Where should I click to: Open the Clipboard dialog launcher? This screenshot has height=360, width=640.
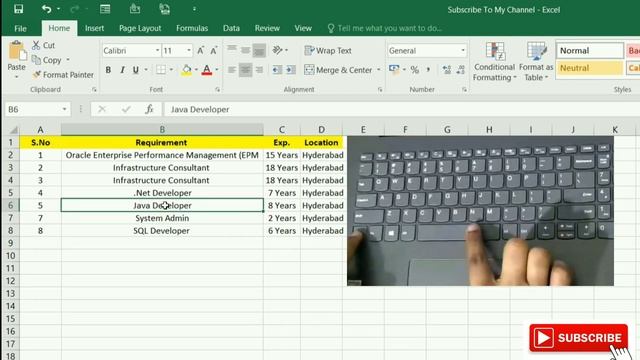pyautogui.click(x=94, y=89)
